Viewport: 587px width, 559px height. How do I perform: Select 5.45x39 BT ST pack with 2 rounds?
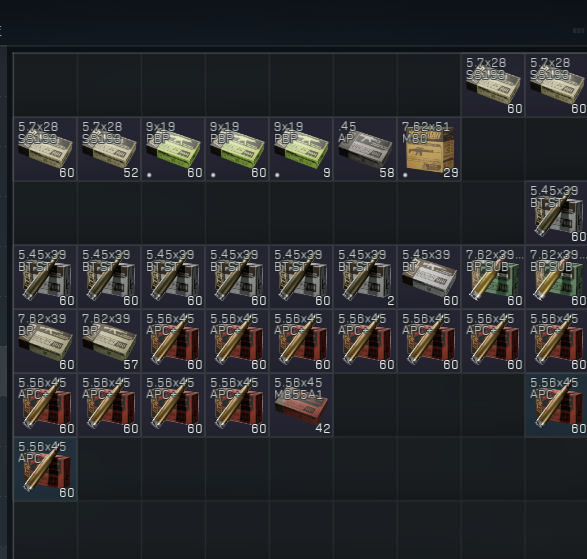pyautogui.click(x=365, y=277)
